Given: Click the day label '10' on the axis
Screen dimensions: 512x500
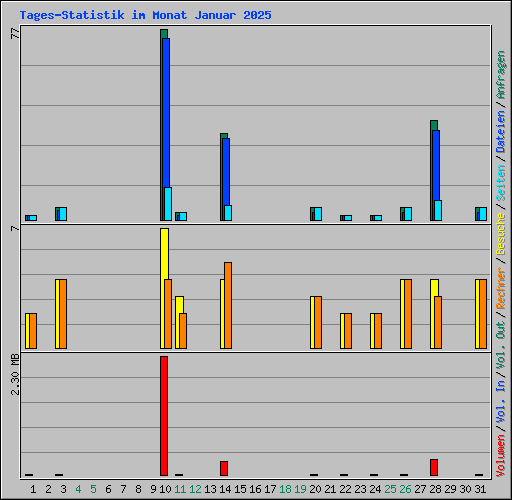Looking at the screenshot, I should click(165, 489).
